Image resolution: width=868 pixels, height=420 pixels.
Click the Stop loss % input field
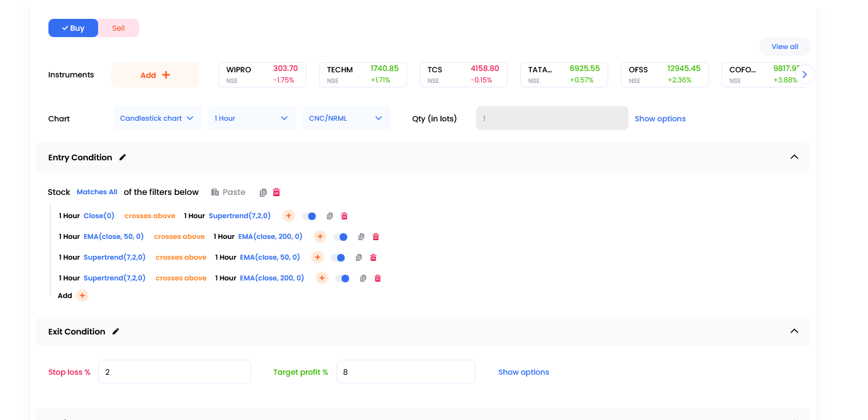(174, 372)
